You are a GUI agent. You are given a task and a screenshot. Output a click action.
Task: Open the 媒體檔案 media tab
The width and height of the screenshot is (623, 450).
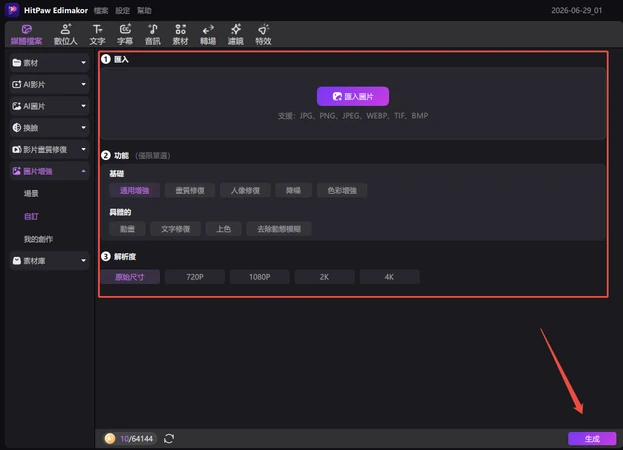pyautogui.click(x=26, y=35)
